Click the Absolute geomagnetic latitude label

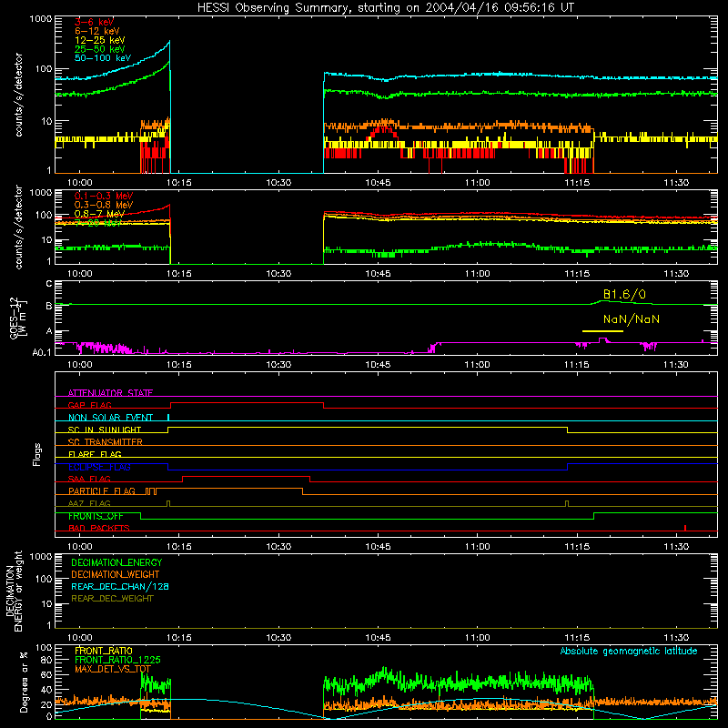[x=629, y=651]
